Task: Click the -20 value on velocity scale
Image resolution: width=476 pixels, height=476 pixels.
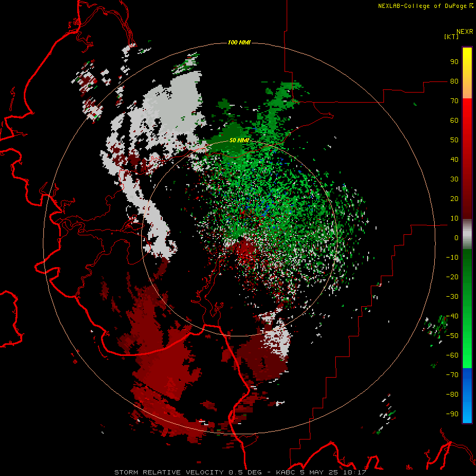Action: pyautogui.click(x=452, y=277)
